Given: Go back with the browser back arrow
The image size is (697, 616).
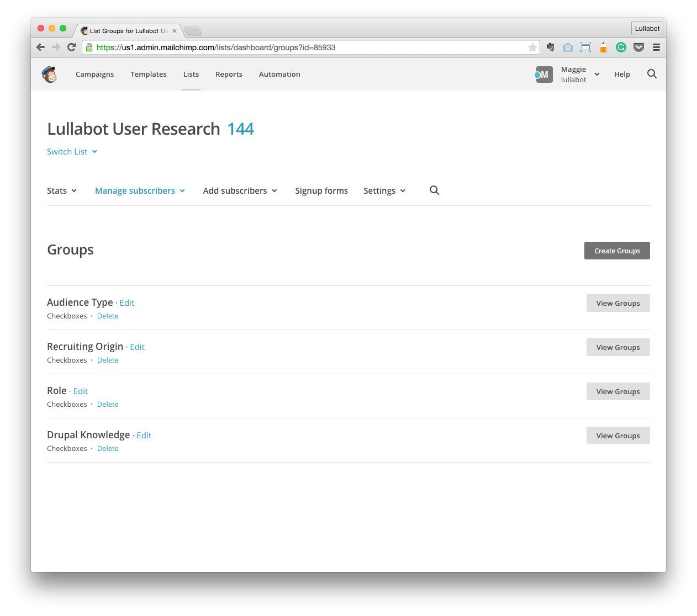Looking at the screenshot, I should [x=40, y=47].
